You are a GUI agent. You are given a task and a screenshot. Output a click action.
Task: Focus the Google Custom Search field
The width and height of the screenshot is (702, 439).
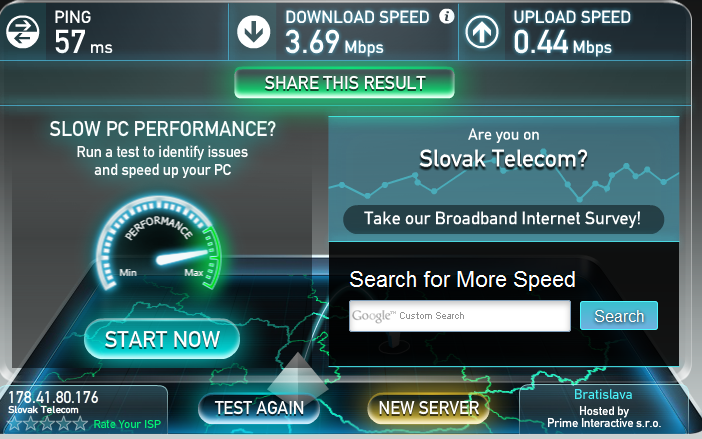(x=460, y=316)
